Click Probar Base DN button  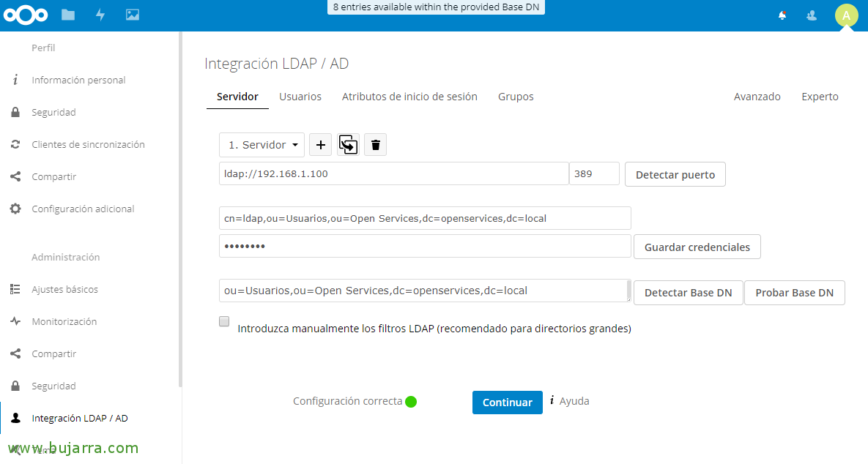tap(794, 293)
